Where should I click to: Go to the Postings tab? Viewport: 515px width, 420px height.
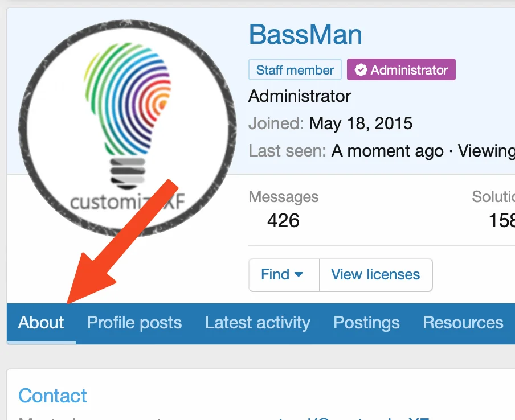pyautogui.click(x=366, y=323)
